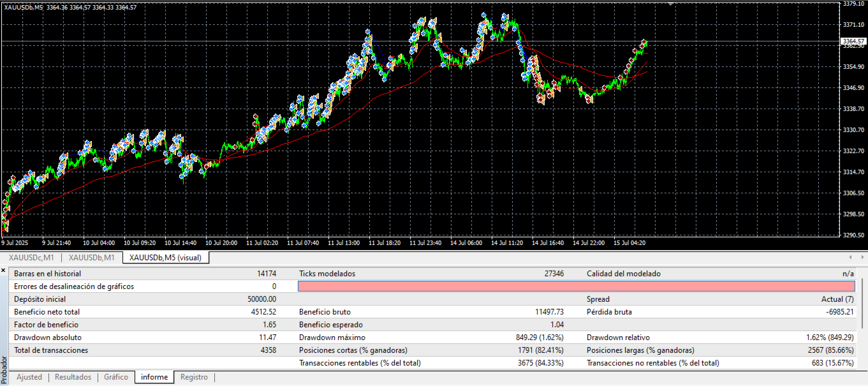Select the 'Actual (7)' spread value
868x386 pixels.
point(837,299)
